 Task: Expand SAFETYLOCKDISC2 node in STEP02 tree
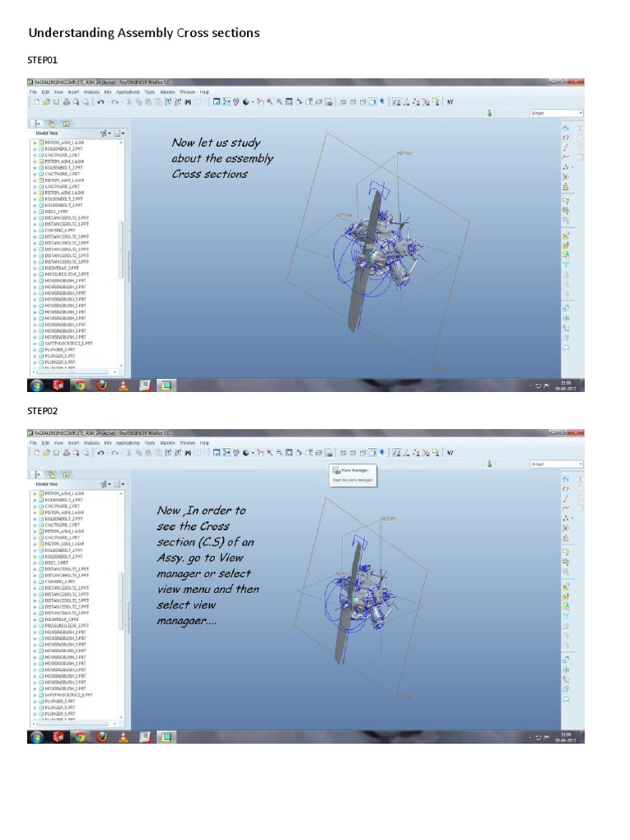coord(34,695)
